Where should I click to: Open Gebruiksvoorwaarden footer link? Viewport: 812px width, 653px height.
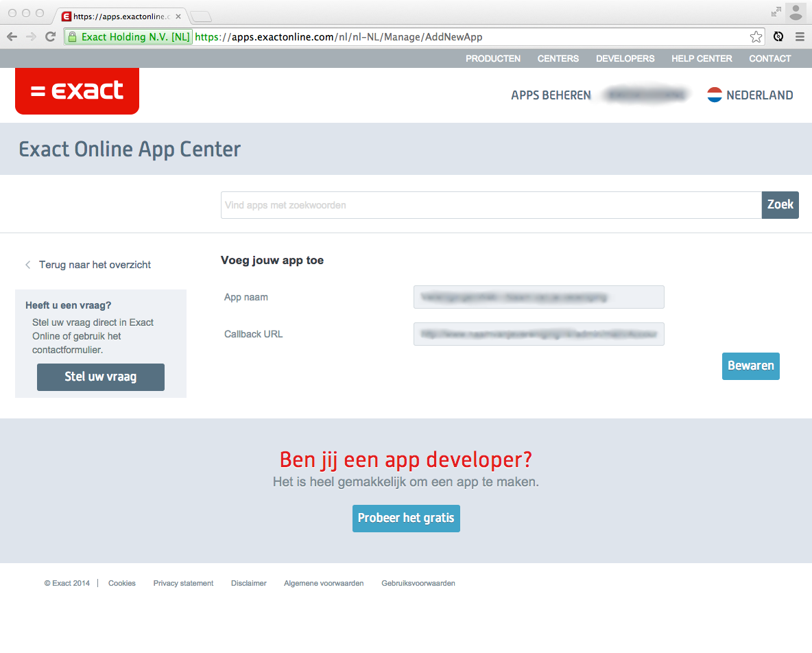click(418, 583)
